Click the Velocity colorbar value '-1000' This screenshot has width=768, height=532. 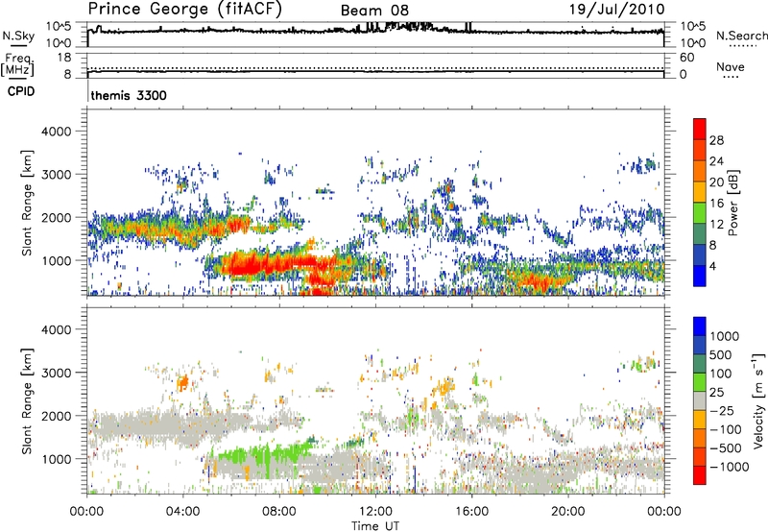coord(730,467)
